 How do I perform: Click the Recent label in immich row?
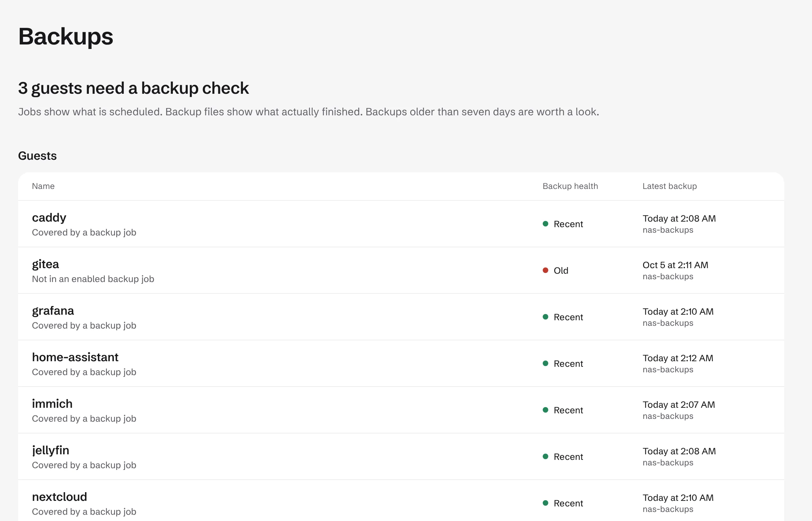coord(568,410)
